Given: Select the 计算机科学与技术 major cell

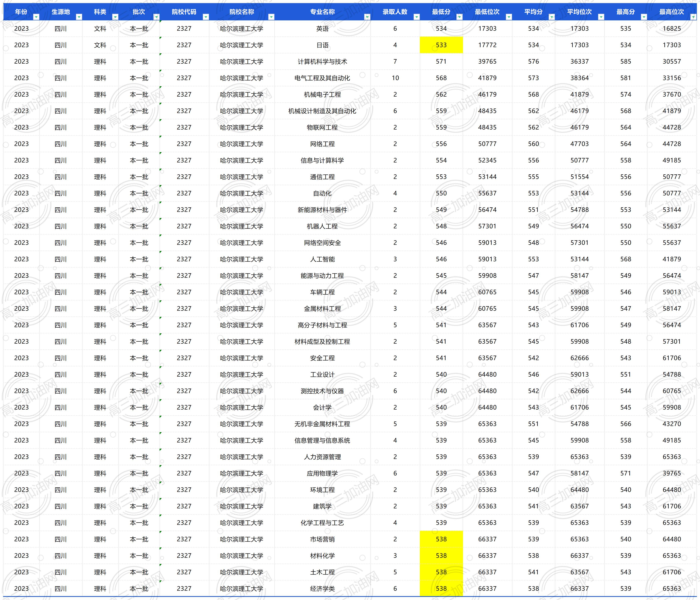Looking at the screenshot, I should [323, 62].
